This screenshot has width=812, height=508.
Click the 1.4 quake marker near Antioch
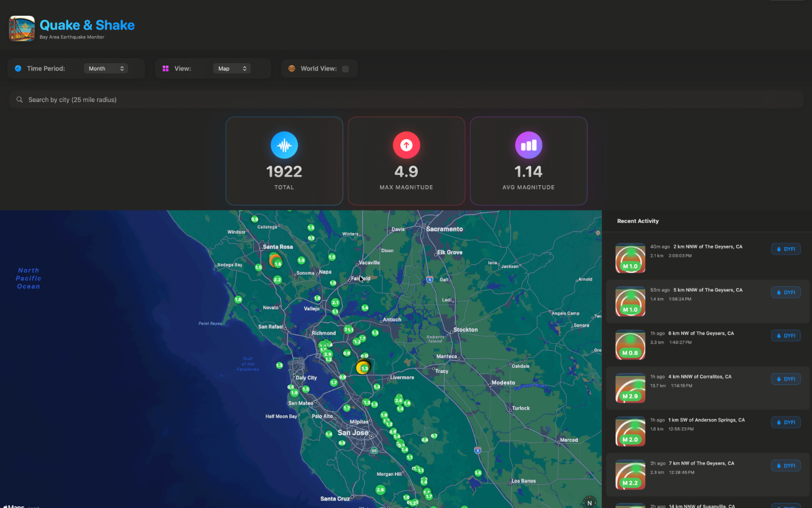(x=365, y=308)
